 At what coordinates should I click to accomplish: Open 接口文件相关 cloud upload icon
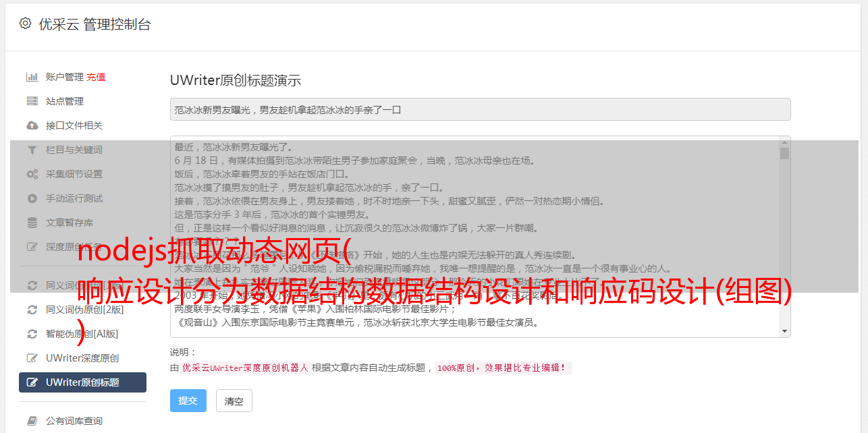pos(32,125)
